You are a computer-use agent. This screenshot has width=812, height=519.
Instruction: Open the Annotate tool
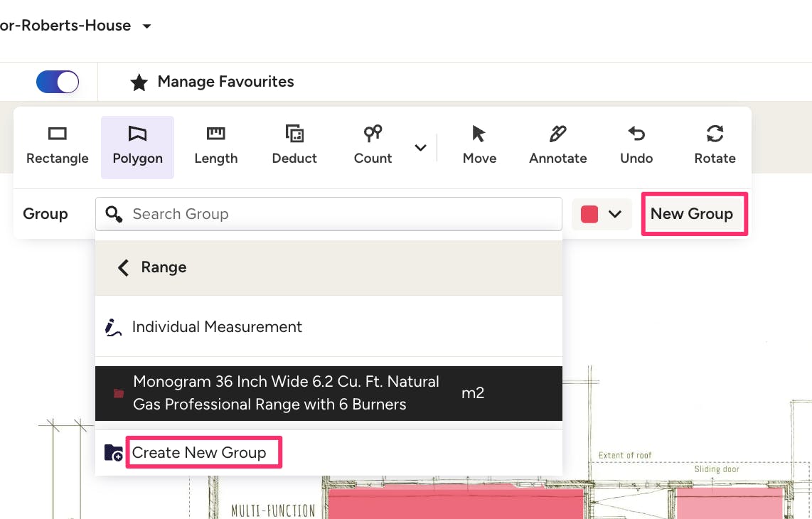pyautogui.click(x=557, y=146)
